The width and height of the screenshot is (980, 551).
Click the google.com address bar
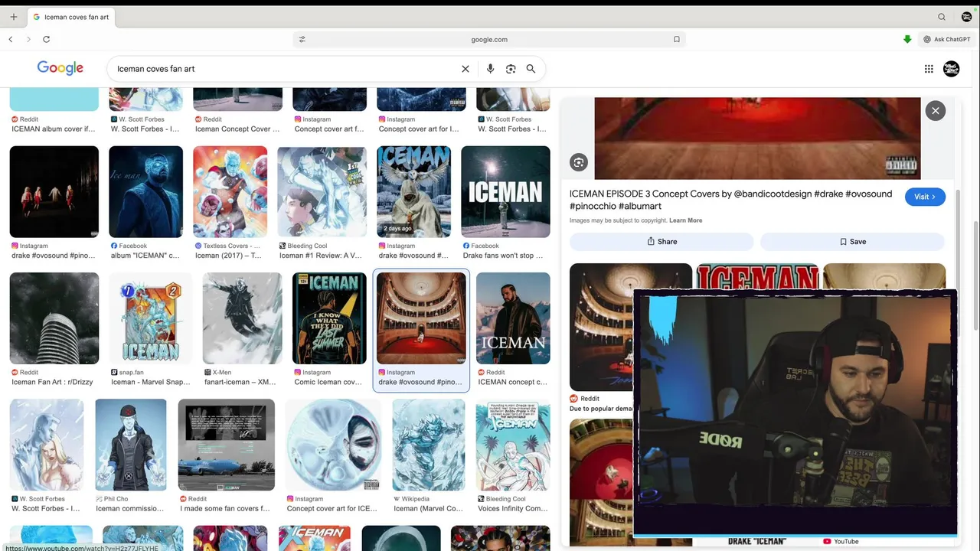(489, 39)
